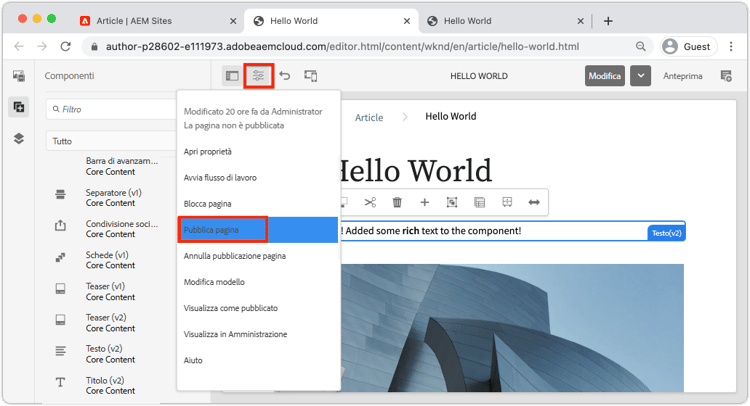
Task: Switch to Anteprima preview mode
Action: click(683, 76)
